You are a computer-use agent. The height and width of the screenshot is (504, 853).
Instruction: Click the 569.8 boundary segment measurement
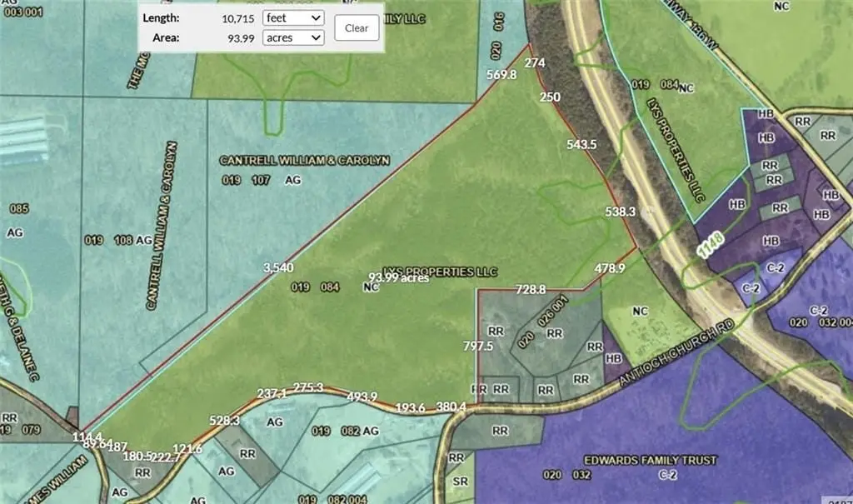click(501, 74)
